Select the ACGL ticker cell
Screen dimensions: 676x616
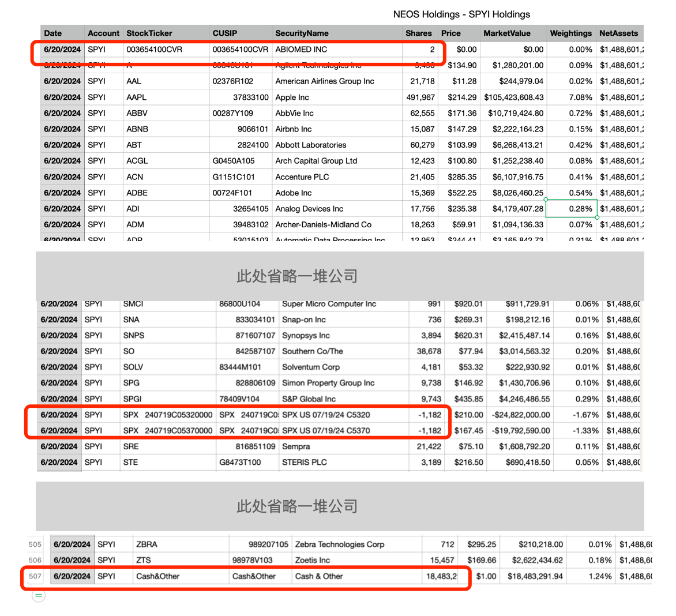[166, 161]
